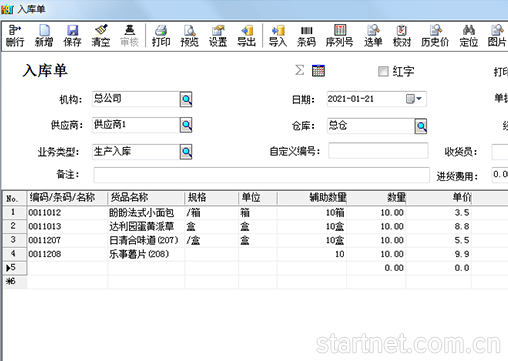Image resolution: width=508 pixels, height=361 pixels.
Task: Select the current row 5 header
Action: pos(15,268)
